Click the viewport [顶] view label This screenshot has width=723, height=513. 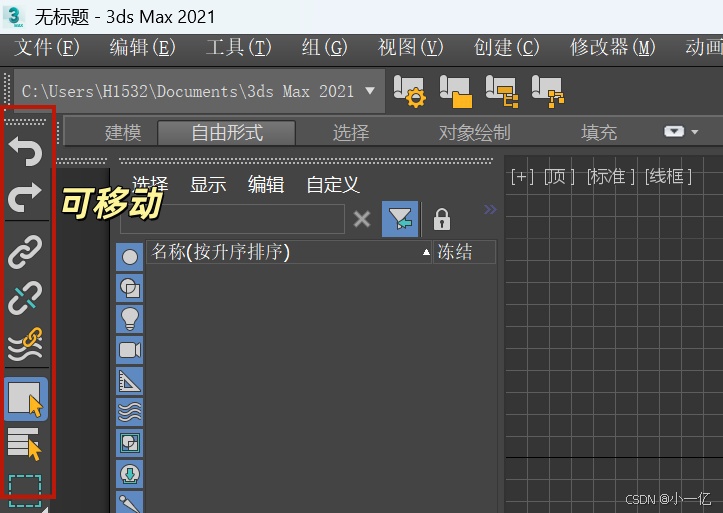[559, 177]
